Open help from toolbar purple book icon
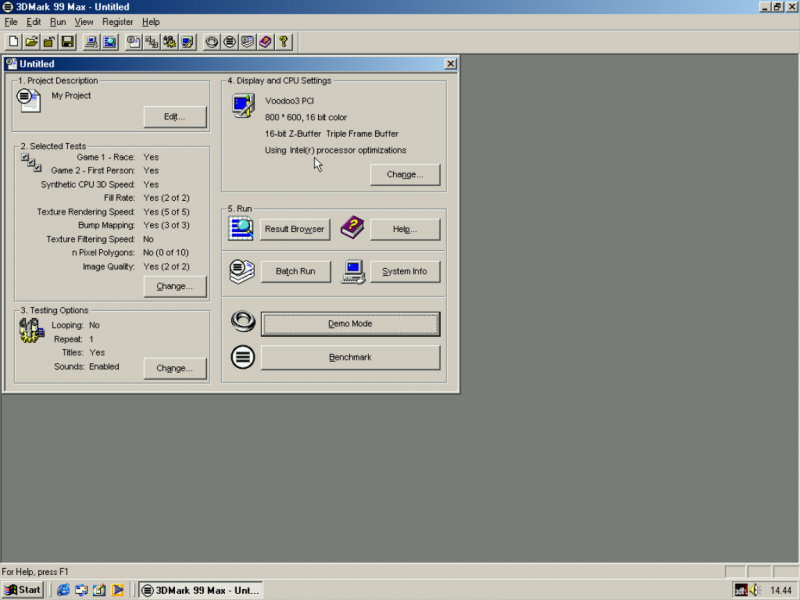800x600 pixels. click(265, 42)
